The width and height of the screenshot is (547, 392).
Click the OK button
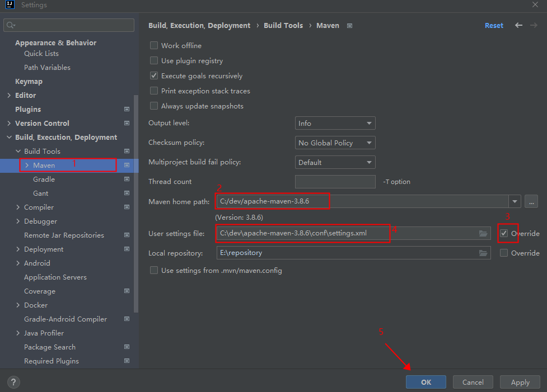pyautogui.click(x=426, y=382)
